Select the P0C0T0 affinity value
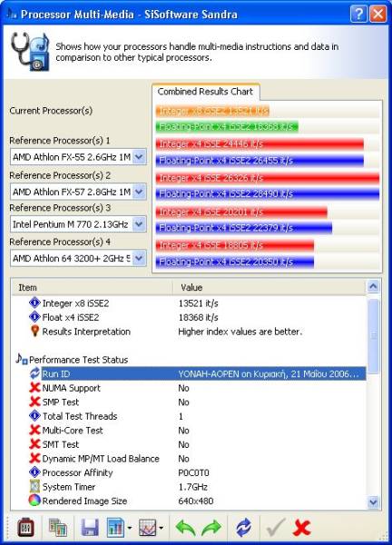This screenshot has width=392, height=545. click(193, 472)
